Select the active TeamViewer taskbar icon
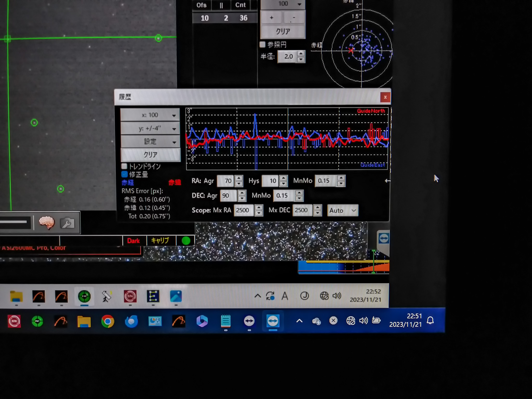 pos(273,321)
